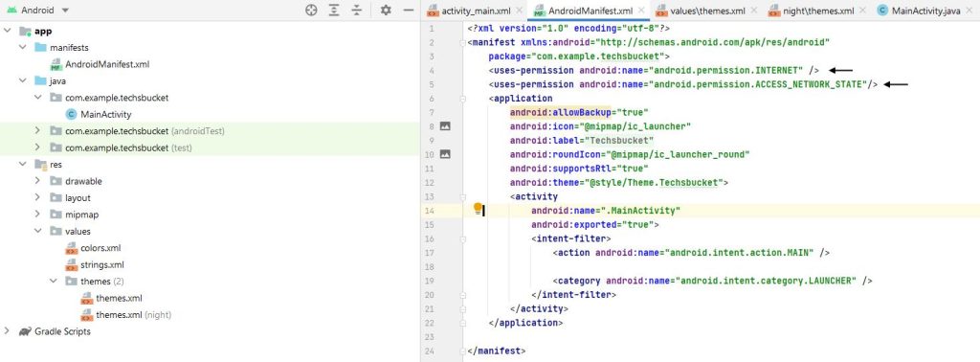980x362 pixels.
Task: Expand the com.example.techsbucket (test) package
Action: click(37, 147)
